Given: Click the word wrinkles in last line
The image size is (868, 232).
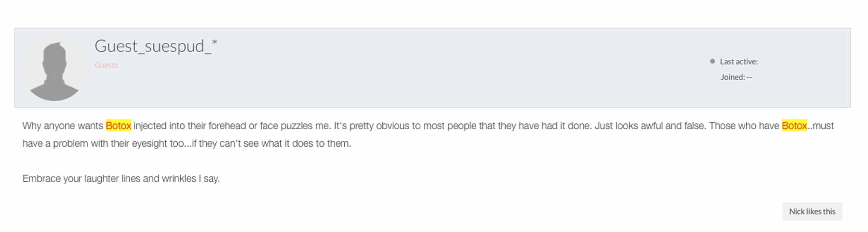Looking at the screenshot, I should [x=179, y=179].
